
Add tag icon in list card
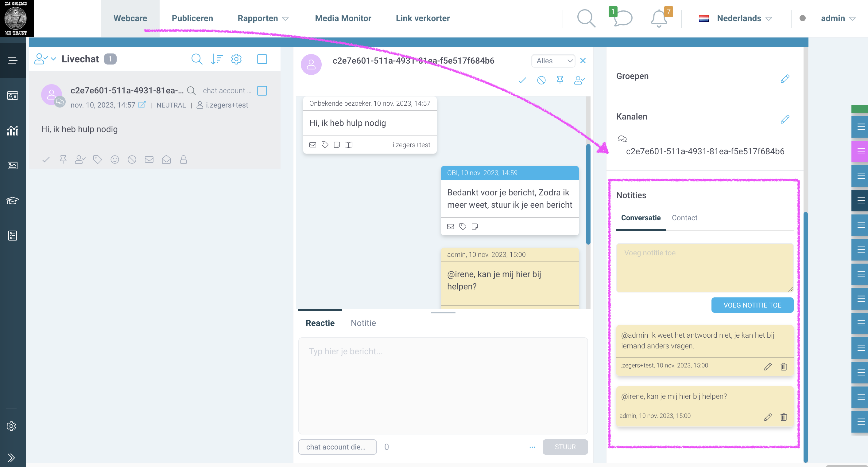click(97, 159)
